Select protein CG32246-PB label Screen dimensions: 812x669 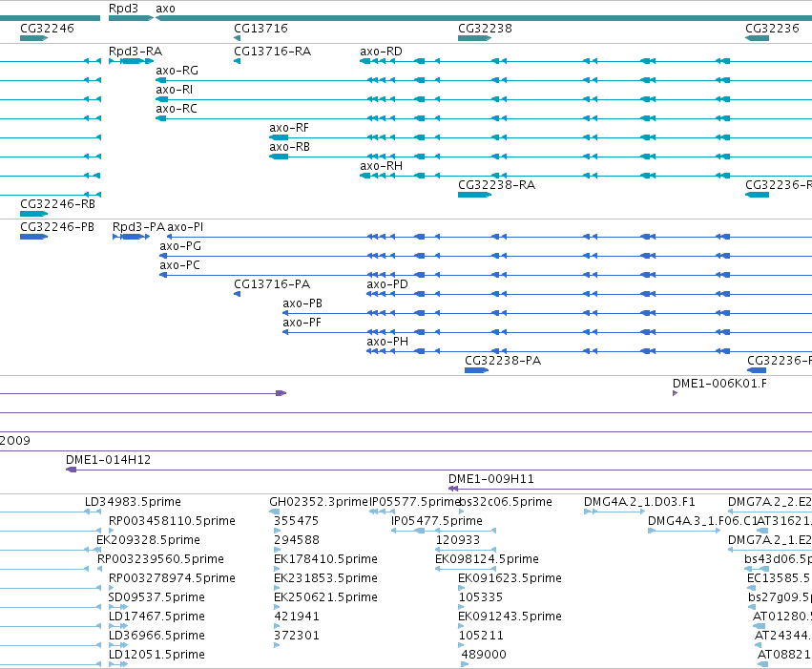(57, 227)
